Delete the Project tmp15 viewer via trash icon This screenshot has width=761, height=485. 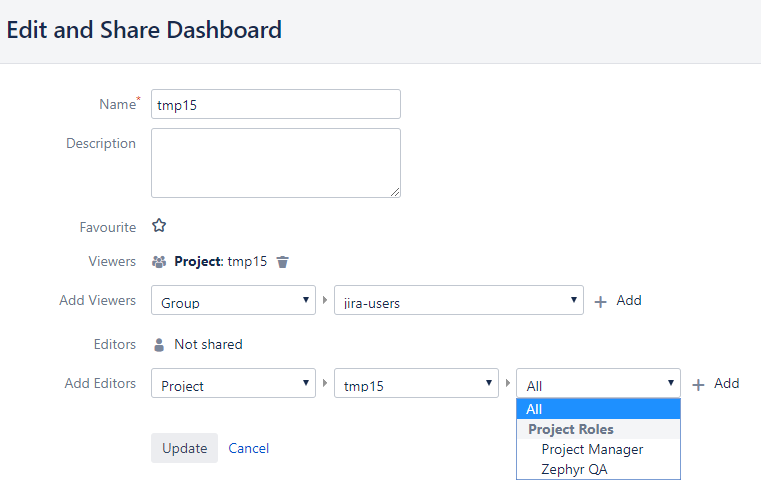282,262
